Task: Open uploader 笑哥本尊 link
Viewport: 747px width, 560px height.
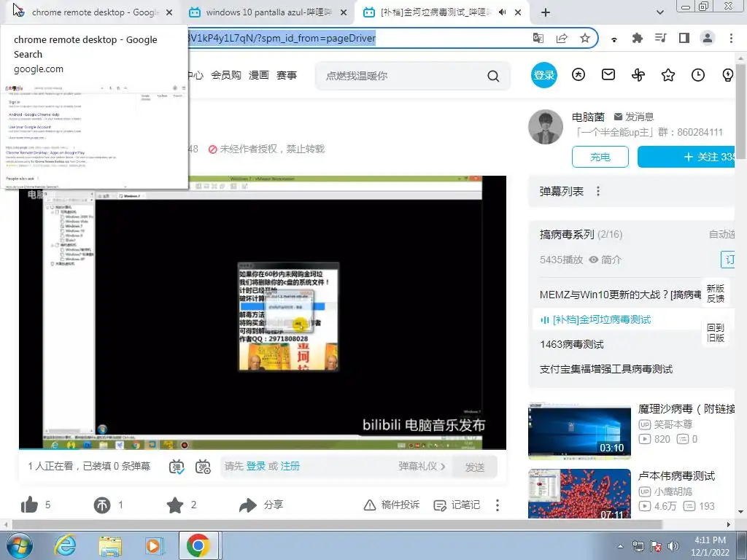Action: [673, 424]
